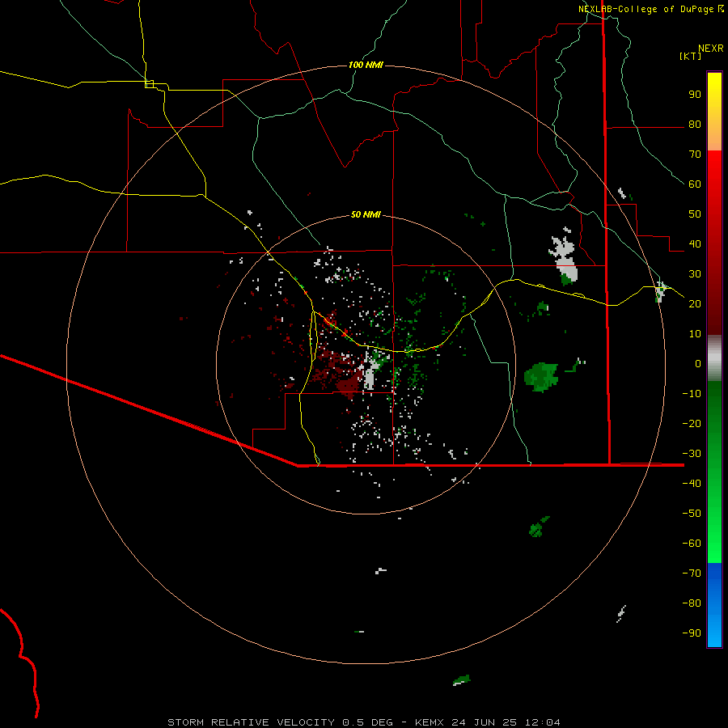Image resolution: width=728 pixels, height=728 pixels.
Task: Click the -20 scale value
Action: (x=692, y=423)
